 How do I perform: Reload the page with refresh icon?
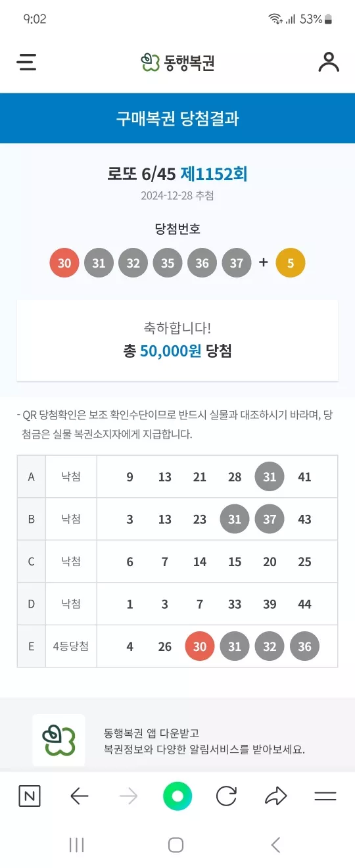coord(226,797)
